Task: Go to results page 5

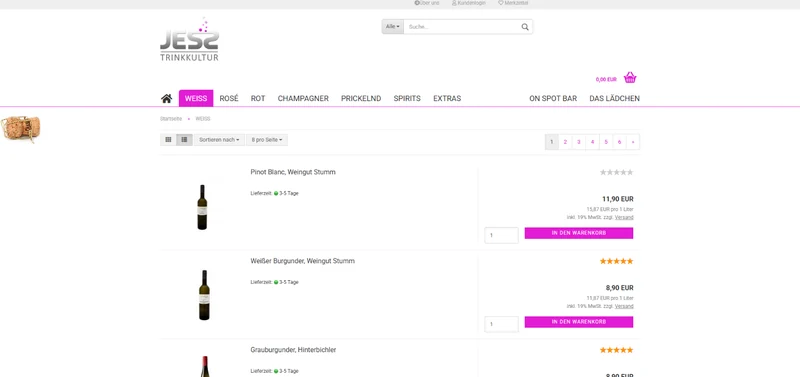Action: tap(606, 142)
